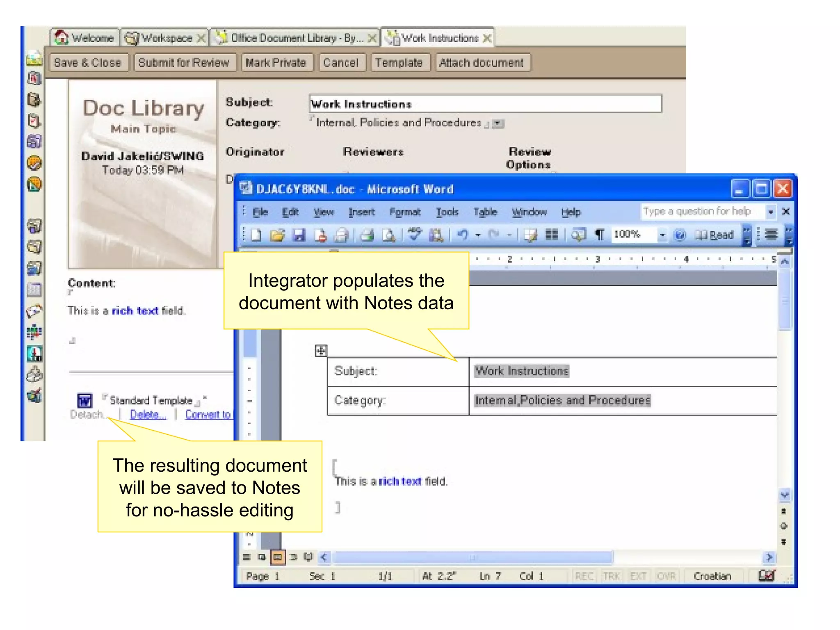Viewport: 840px width, 630px height.
Task: Click the Next Page browse arrow in Word
Action: [784, 542]
